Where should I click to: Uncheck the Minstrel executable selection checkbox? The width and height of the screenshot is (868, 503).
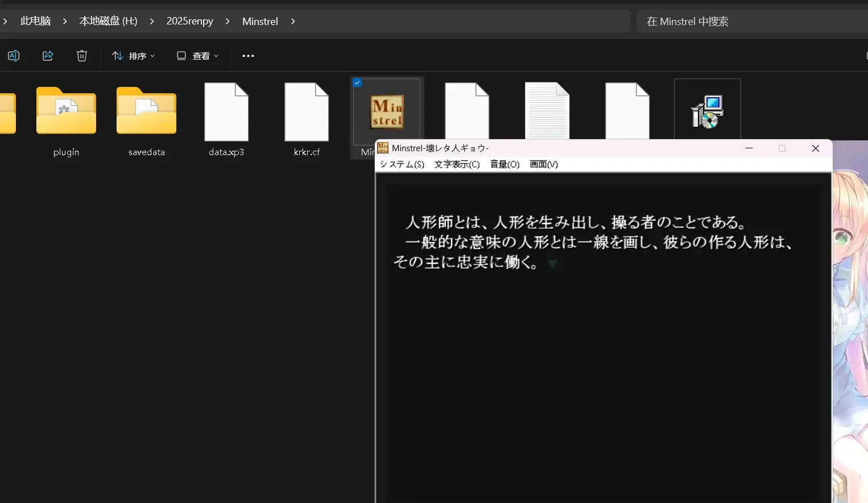click(357, 82)
